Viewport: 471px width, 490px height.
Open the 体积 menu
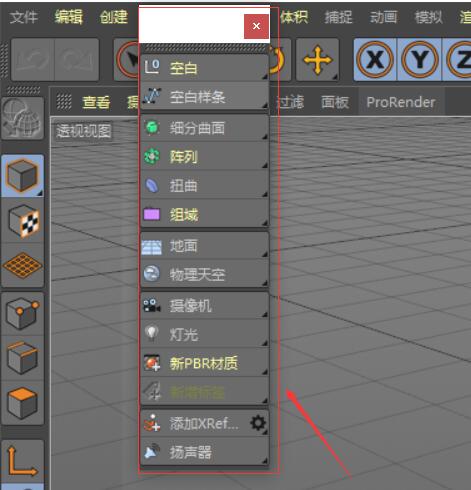(x=294, y=17)
